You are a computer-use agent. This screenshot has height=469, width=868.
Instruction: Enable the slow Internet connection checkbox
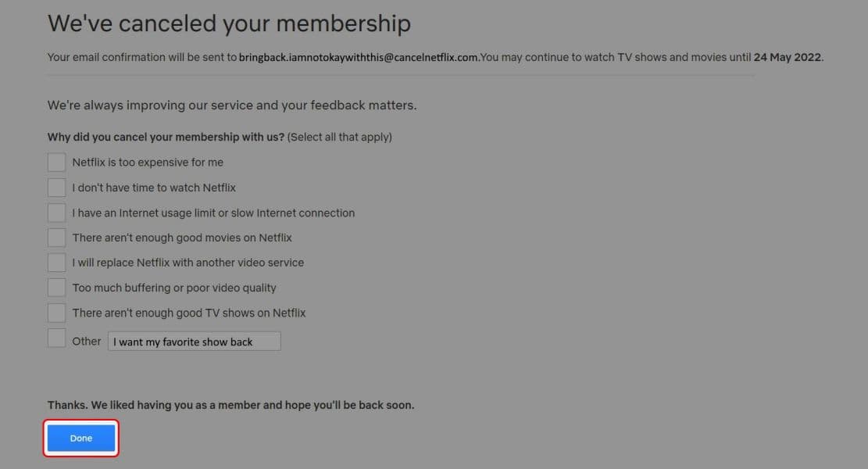(55, 212)
